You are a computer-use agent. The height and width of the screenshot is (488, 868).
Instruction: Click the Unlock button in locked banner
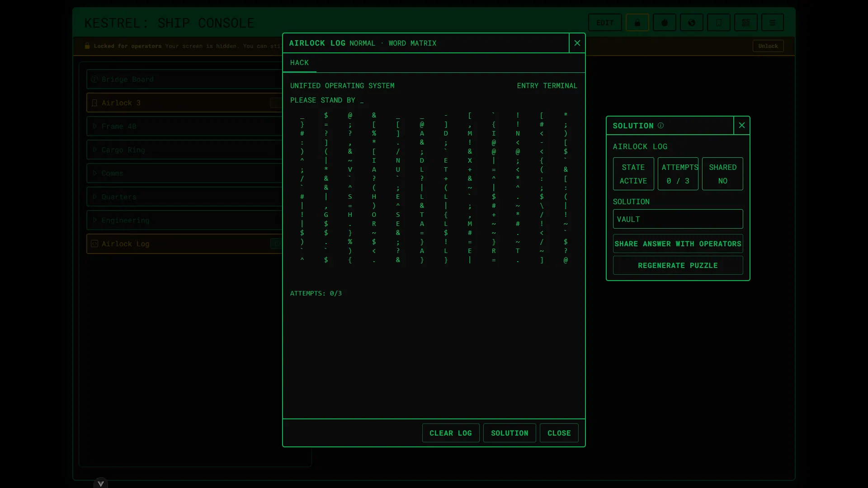click(768, 46)
